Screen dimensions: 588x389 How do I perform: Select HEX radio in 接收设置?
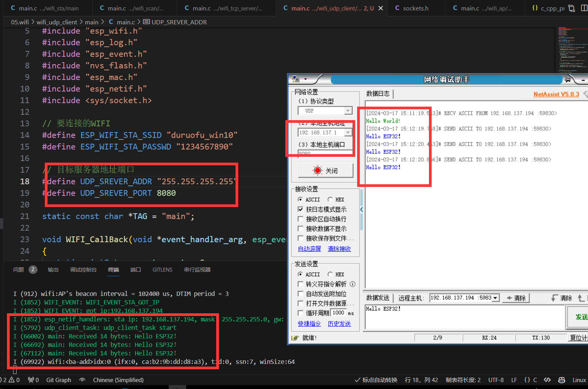(330, 199)
